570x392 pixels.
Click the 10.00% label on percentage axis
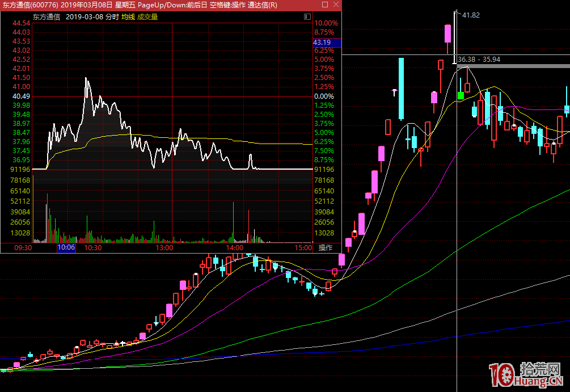[x=326, y=23]
